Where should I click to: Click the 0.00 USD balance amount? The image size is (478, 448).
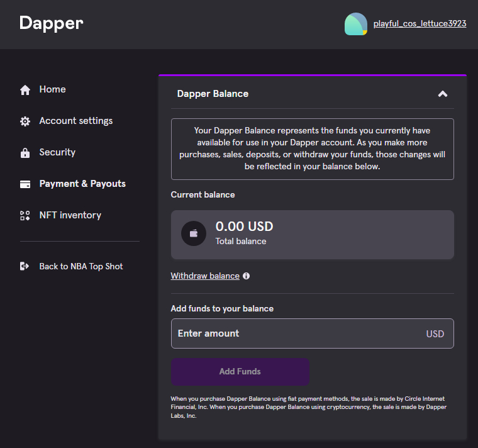(244, 227)
